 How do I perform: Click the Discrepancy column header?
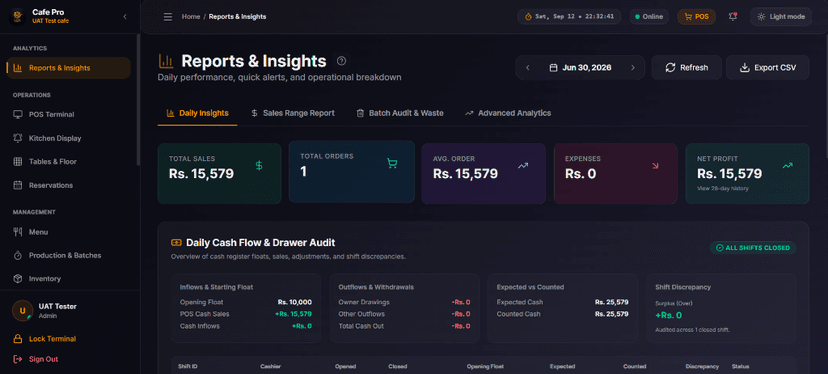point(702,366)
